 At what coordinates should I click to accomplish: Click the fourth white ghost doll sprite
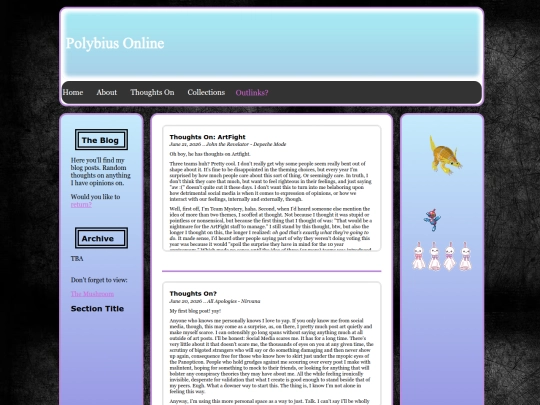465,256
